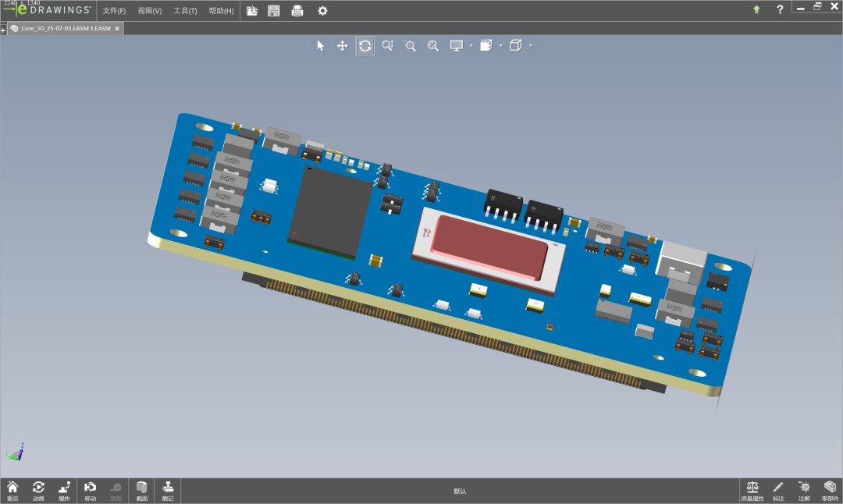Select the arrow pointer tool

(x=320, y=46)
